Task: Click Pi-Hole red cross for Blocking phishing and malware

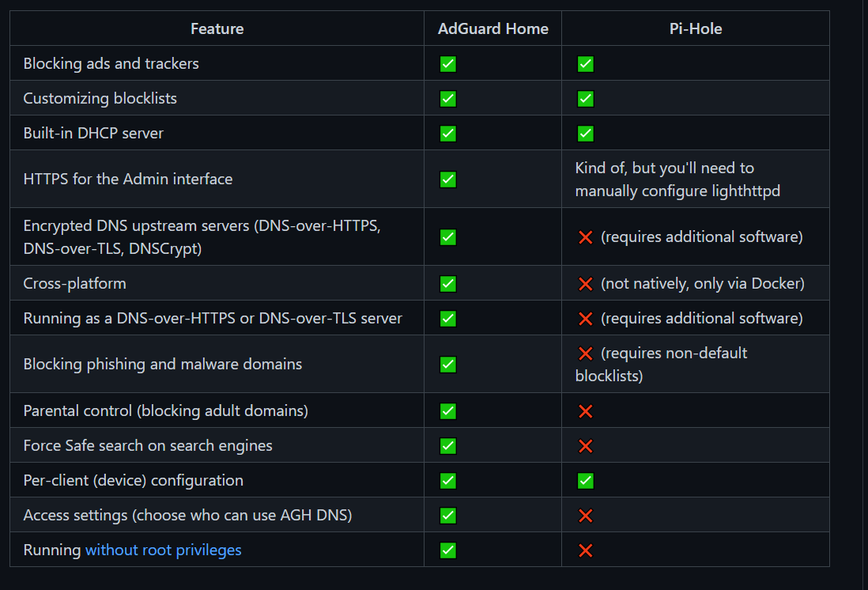Action: click(585, 354)
